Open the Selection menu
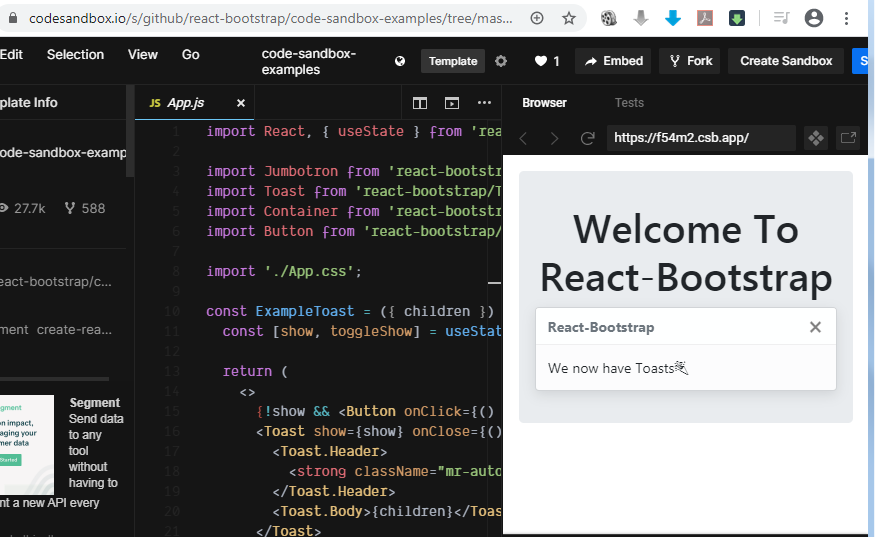The height and width of the screenshot is (537, 875). point(75,55)
